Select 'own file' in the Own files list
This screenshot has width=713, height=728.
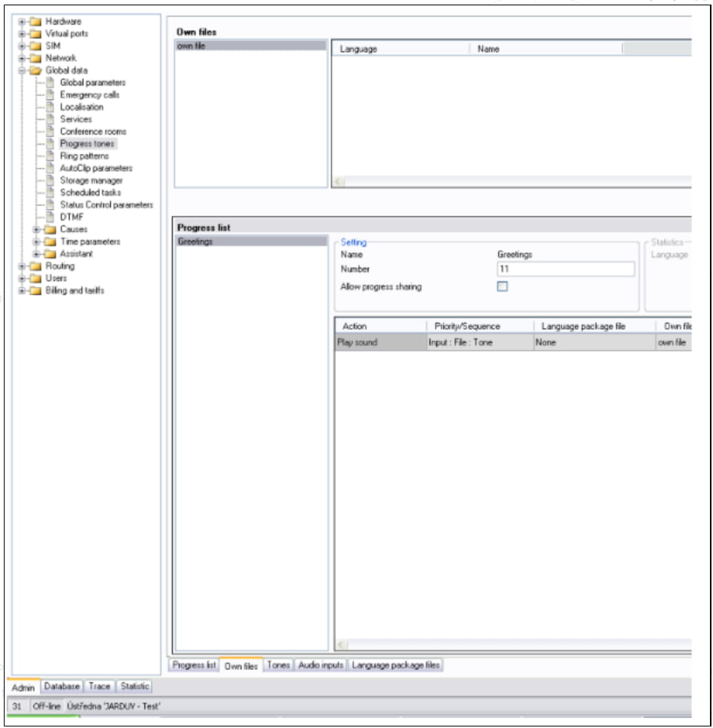(251, 46)
